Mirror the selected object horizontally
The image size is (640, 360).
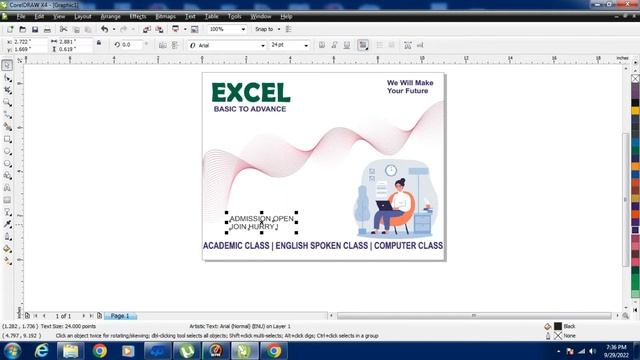click(162, 45)
